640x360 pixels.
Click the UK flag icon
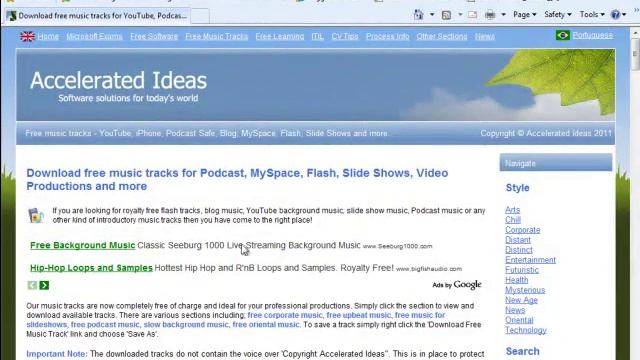27,36
